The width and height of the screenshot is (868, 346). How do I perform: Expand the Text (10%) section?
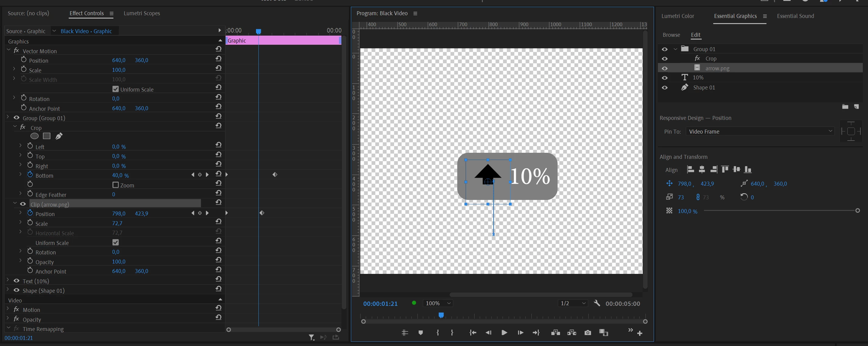point(8,280)
